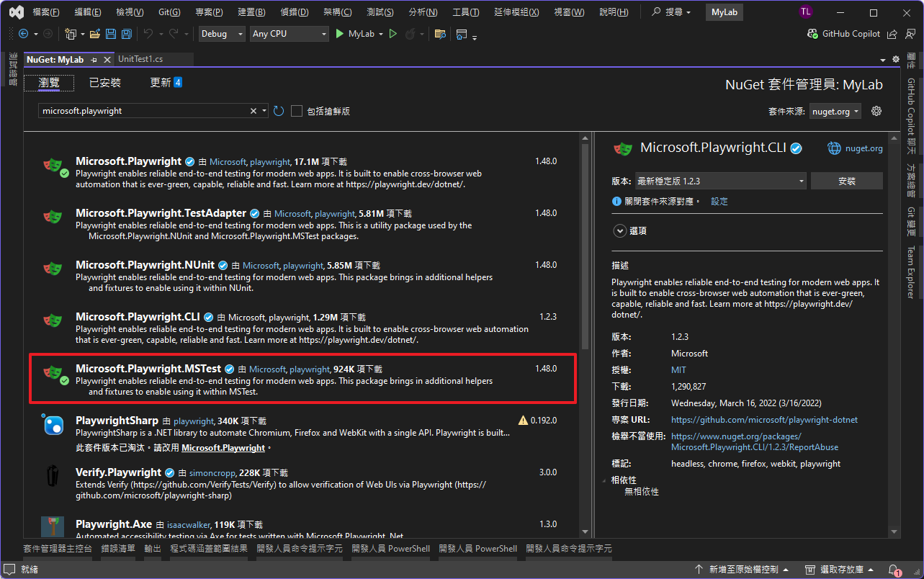Pin the NuGet: MyLab tab

coord(94,60)
